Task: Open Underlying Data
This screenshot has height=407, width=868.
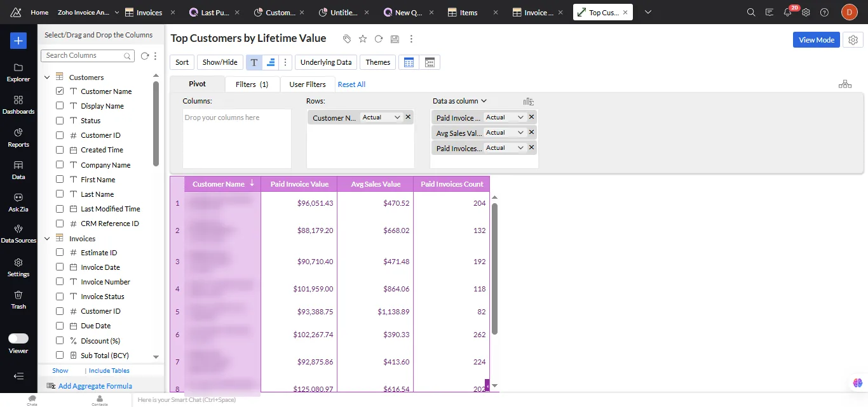Action: coord(326,62)
